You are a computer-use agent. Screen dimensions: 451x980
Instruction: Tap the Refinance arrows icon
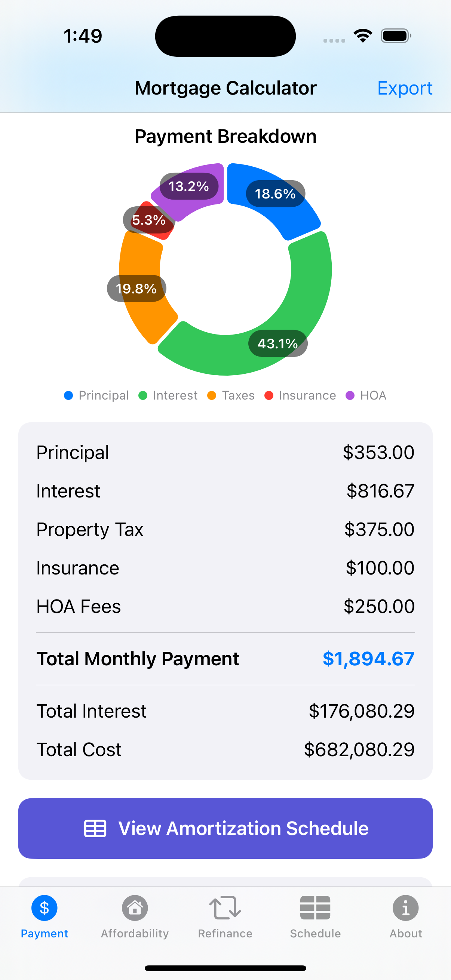(x=225, y=908)
